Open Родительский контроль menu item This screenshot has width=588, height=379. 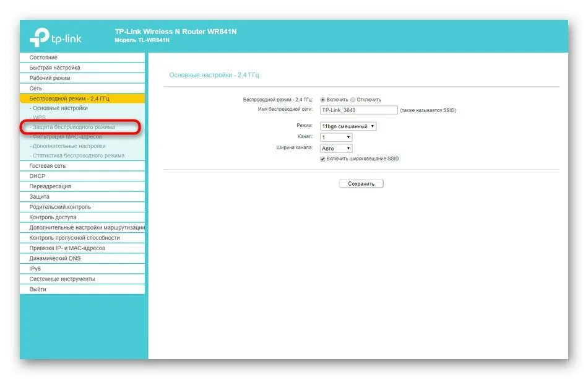82,207
